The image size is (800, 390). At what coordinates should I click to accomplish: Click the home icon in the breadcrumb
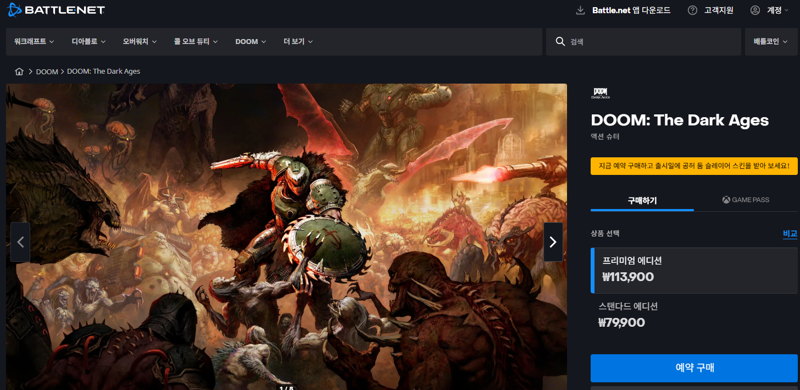19,71
